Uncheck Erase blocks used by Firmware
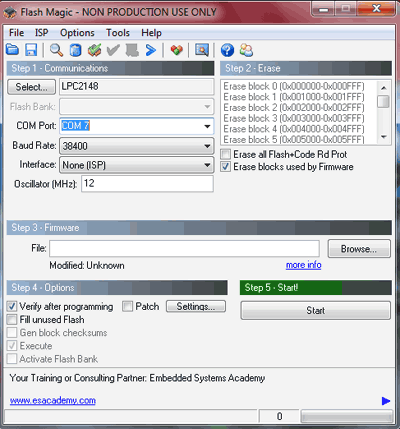This screenshot has width=400, height=429. click(226, 167)
